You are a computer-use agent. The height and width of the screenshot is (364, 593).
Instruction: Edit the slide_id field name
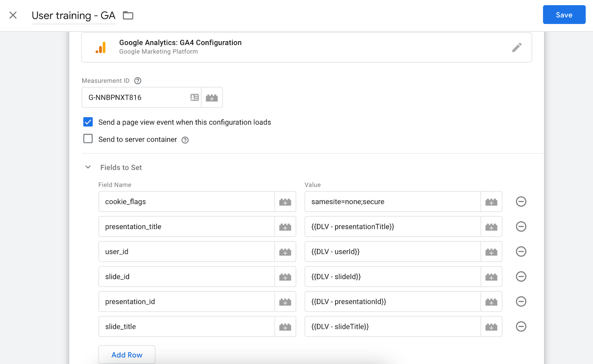coord(186,277)
